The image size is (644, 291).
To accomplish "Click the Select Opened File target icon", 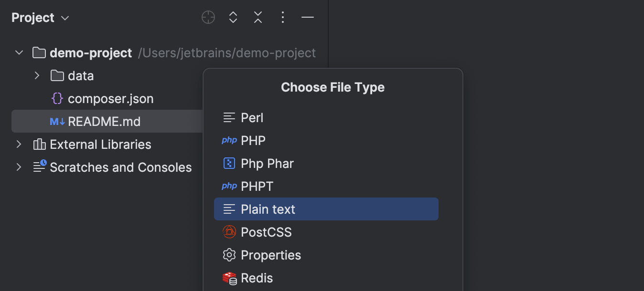I will 208,17.
